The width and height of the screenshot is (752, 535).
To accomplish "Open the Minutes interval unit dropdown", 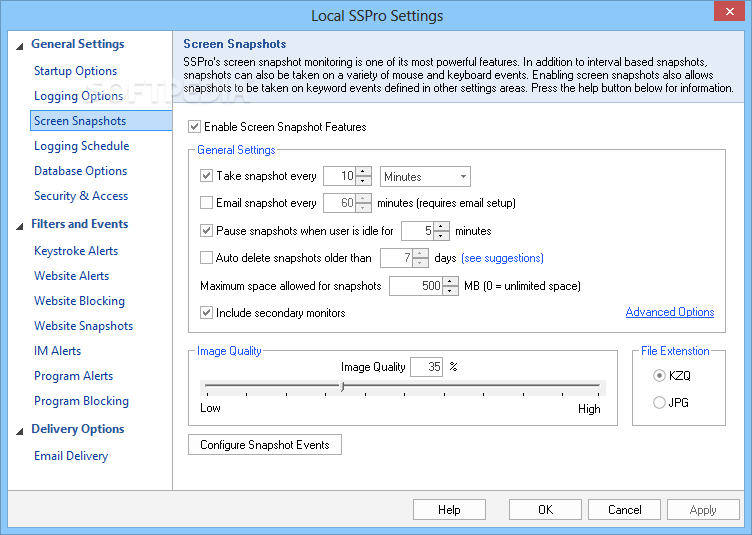I will coord(425,176).
